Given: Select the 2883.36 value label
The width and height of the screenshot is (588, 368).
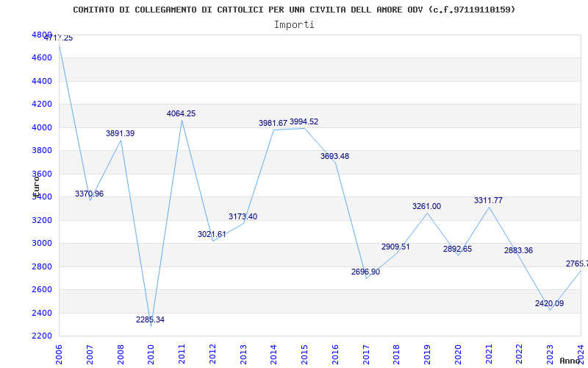Looking at the screenshot, I should 518,250.
